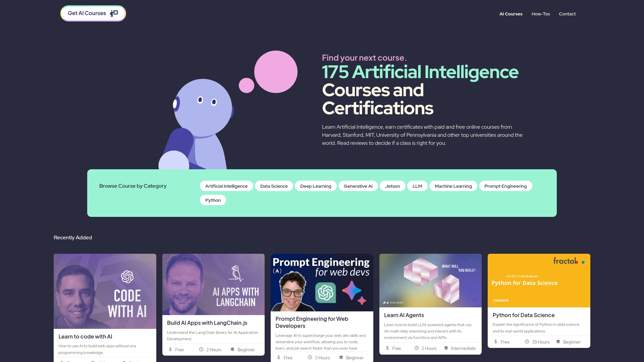Open the How-Tos navigation menu item
This screenshot has height=362, width=644.
540,14
